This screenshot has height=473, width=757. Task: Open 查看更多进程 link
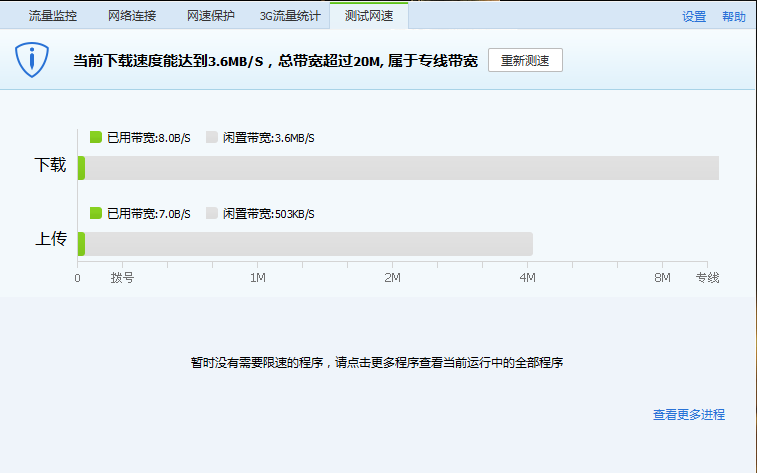[689, 415]
